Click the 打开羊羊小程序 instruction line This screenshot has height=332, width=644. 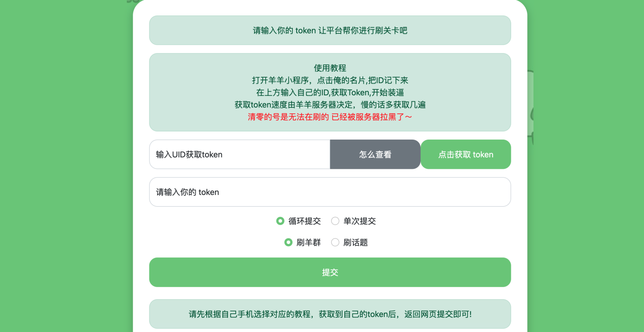click(330, 80)
